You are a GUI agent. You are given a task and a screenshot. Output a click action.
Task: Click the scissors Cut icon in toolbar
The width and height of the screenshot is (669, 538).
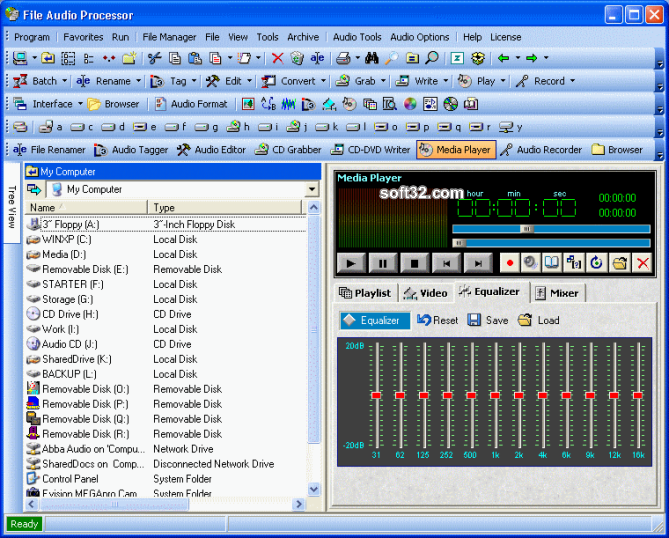(x=154, y=58)
